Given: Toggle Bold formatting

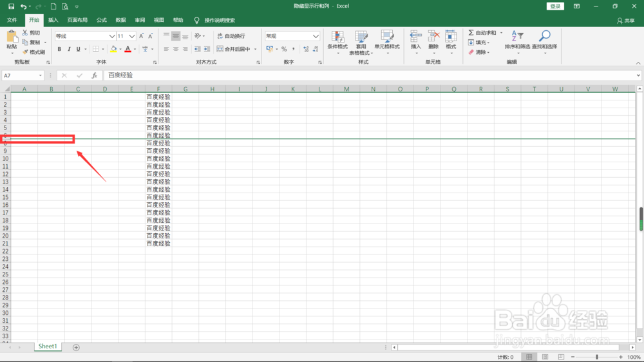Looking at the screenshot, I should 59,49.
